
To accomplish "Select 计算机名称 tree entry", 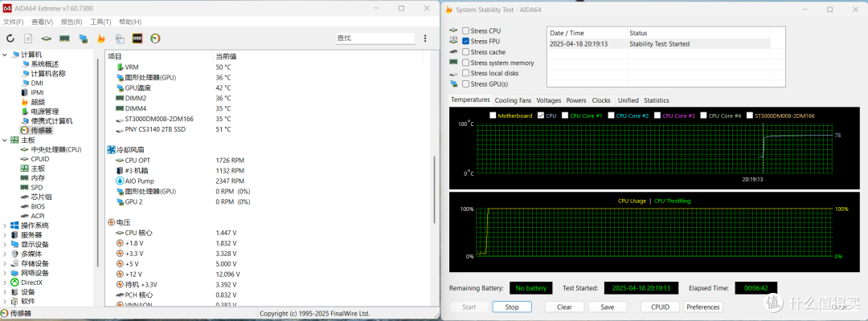I will tap(48, 74).
